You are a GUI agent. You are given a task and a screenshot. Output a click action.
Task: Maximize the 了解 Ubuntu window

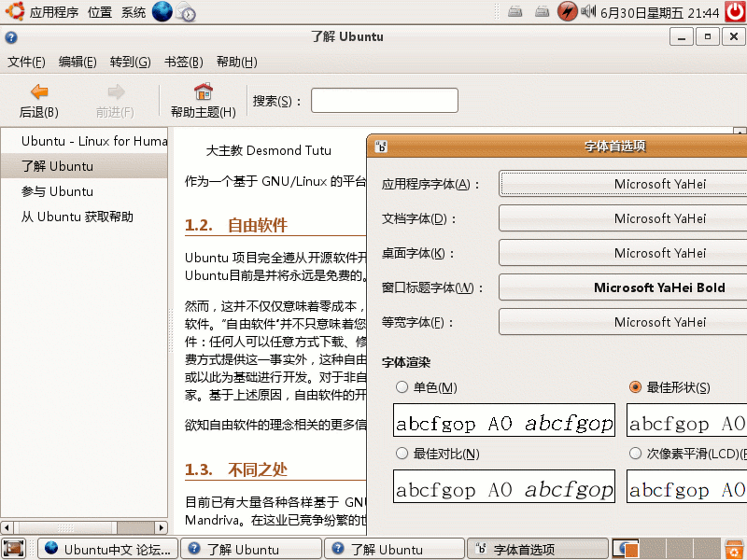[x=708, y=36]
